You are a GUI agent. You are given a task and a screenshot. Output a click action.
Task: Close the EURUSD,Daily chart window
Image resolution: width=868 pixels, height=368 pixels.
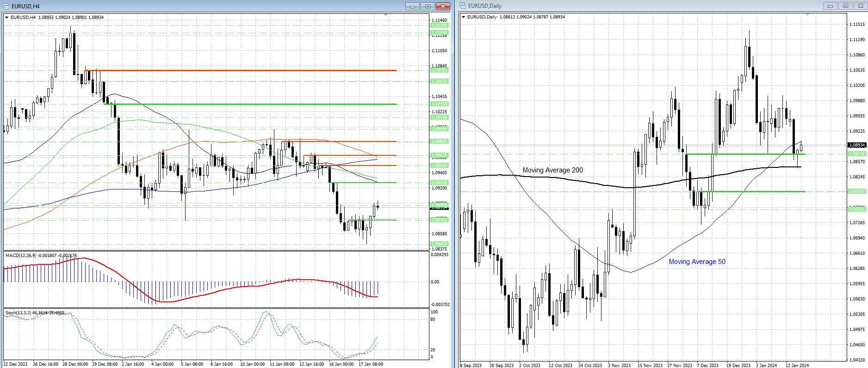click(x=861, y=6)
